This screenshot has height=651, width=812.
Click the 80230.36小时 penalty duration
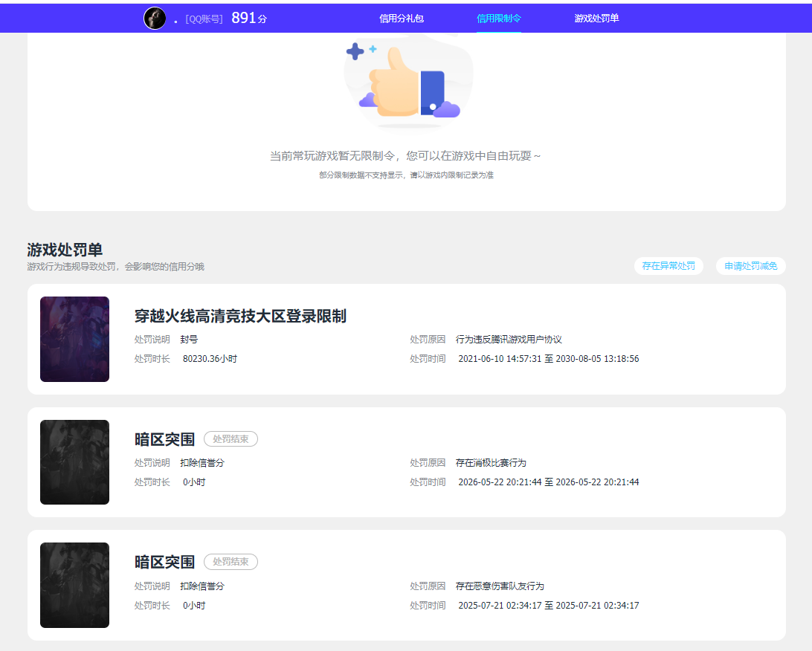coord(210,359)
